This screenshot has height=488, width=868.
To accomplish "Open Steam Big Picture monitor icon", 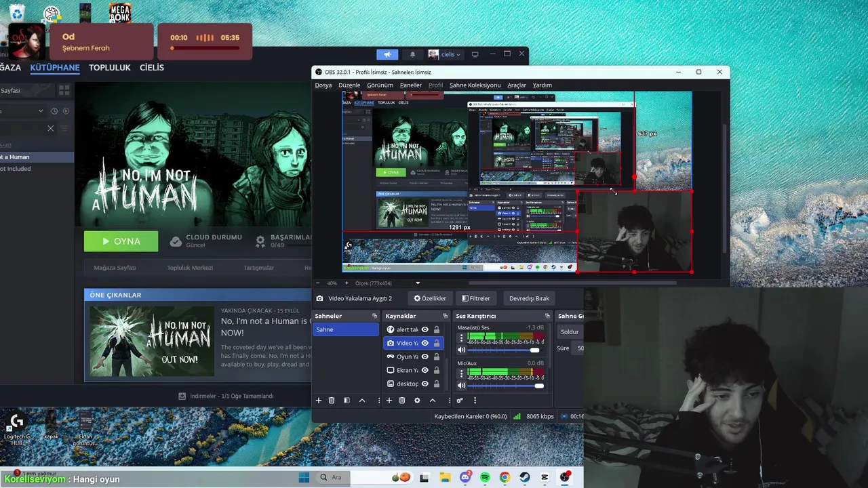I will pyautogui.click(x=475, y=54).
